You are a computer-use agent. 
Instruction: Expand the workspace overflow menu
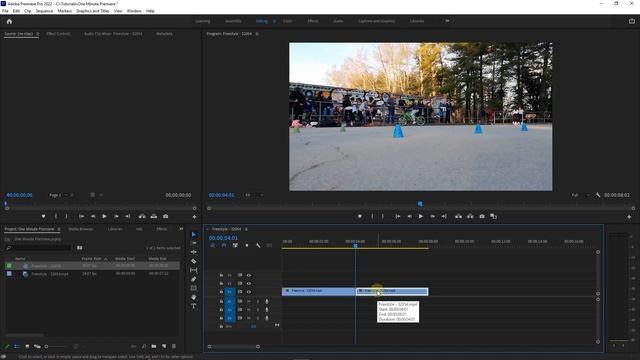point(447,21)
